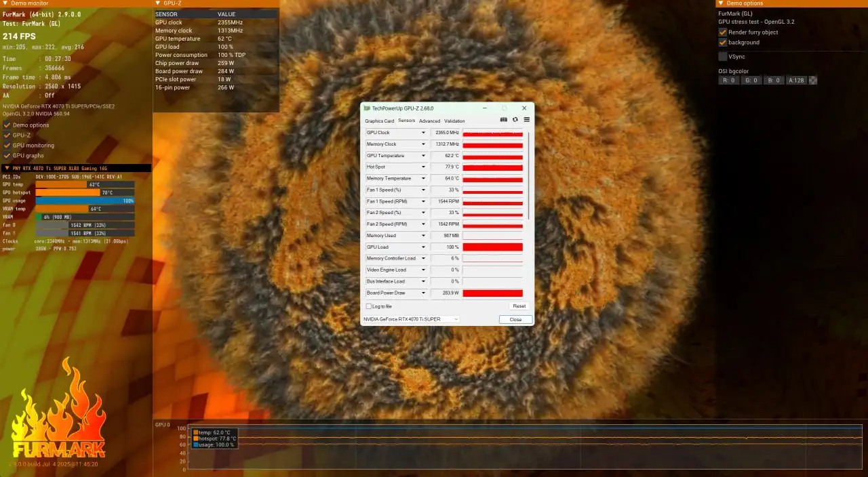868x477 pixels.
Task: Collapse the PNY RTX 4070 Ti section
Action: click(x=6, y=168)
